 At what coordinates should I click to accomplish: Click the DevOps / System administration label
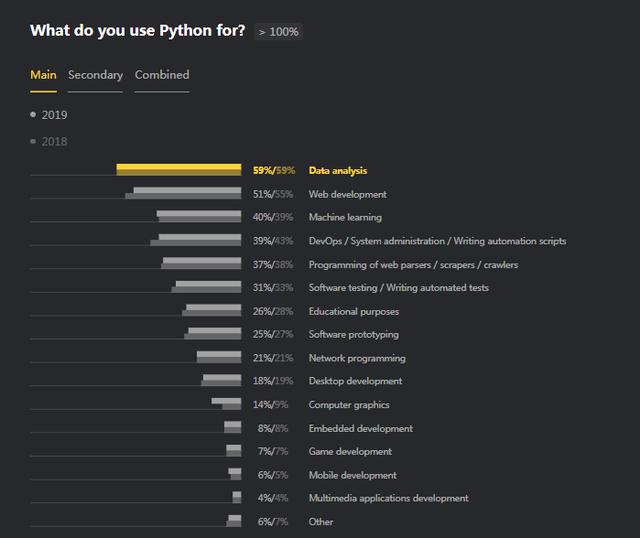(437, 241)
